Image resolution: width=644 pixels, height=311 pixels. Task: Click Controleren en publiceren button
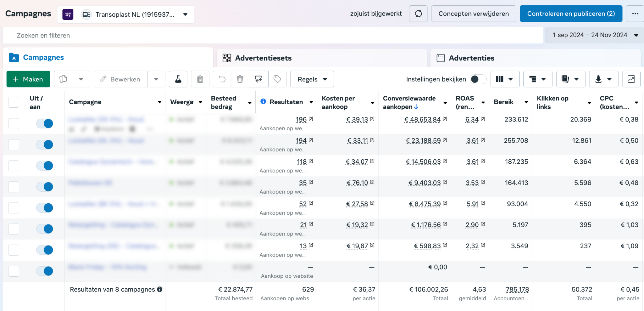point(571,14)
